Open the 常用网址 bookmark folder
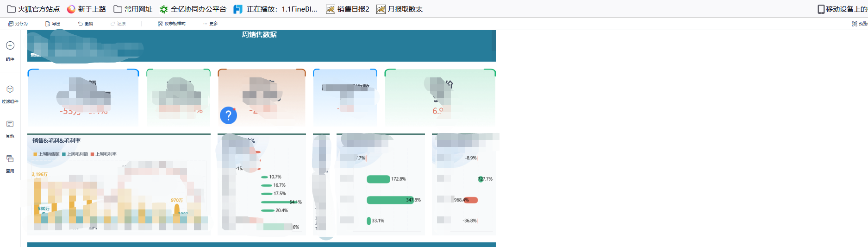Screen dimensions: 868x247 tap(133, 9)
